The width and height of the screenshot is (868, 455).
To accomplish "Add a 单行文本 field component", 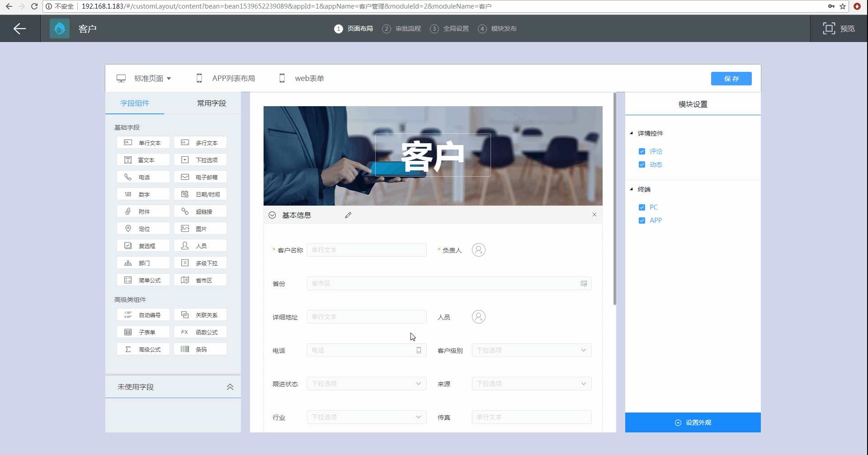I will 143,143.
